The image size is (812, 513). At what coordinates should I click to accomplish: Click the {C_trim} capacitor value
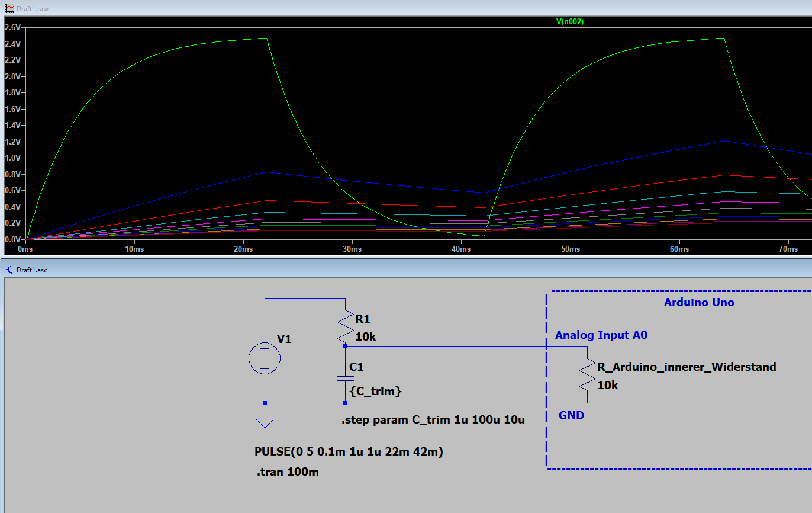(x=376, y=392)
